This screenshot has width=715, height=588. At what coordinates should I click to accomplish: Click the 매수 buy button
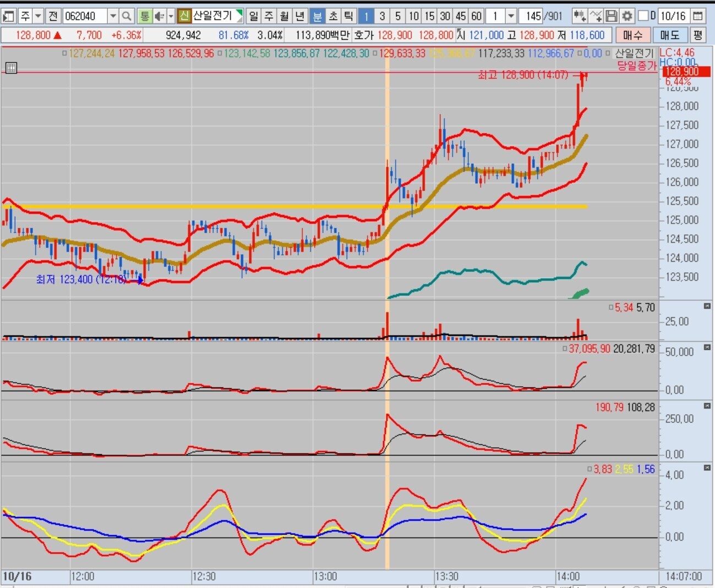632,35
